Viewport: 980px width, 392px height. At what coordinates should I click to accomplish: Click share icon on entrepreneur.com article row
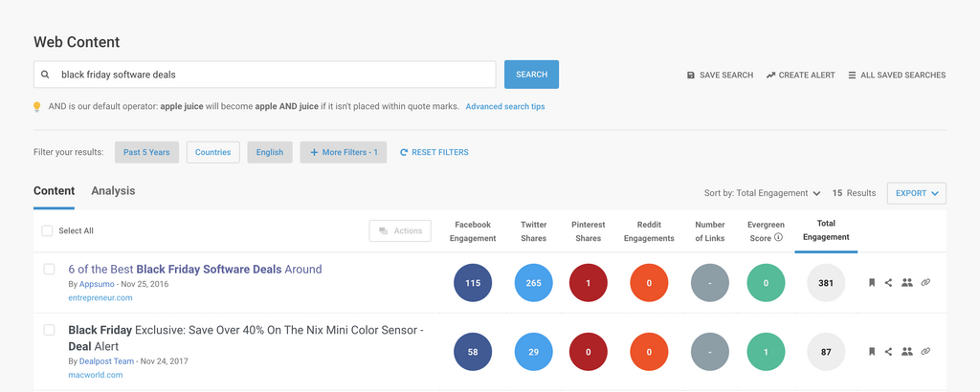[x=888, y=283]
